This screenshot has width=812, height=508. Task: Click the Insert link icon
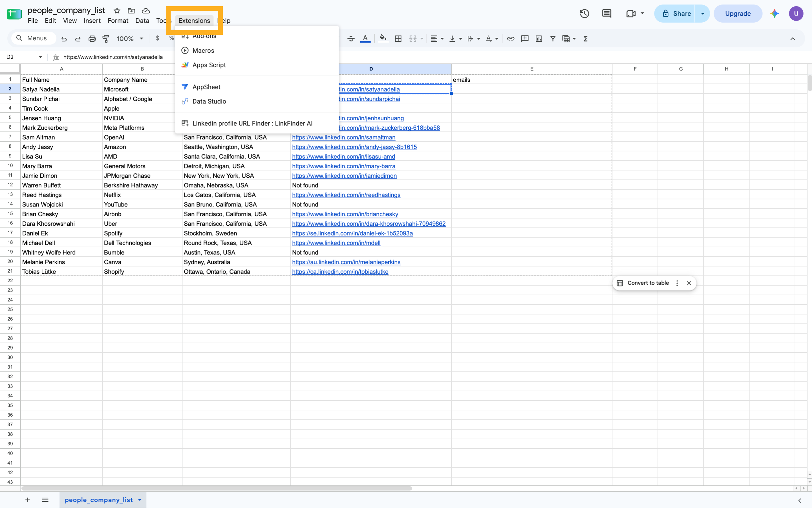(x=511, y=39)
